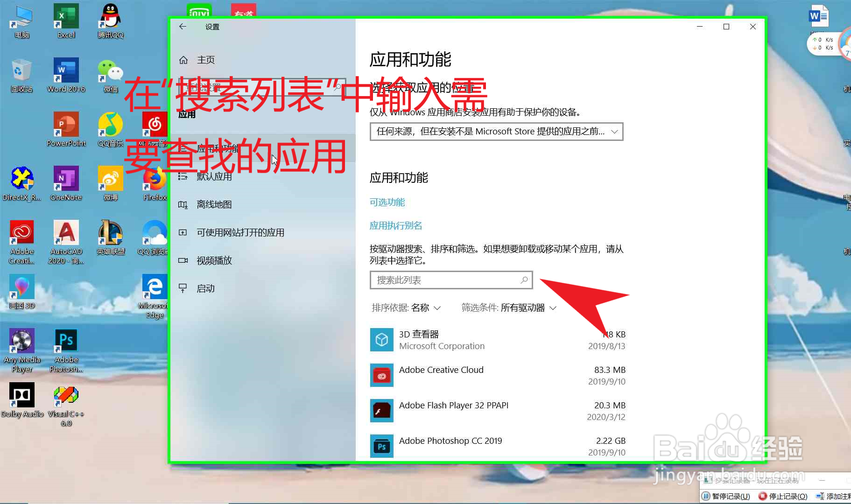This screenshot has height=504, width=851.
Task: Open the 微博 Weibo desktop shortcut
Action: (x=111, y=183)
